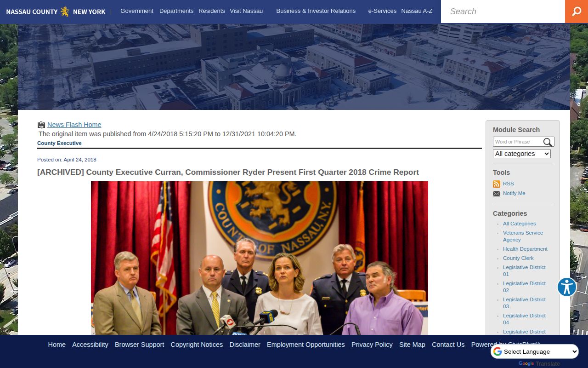Open the RSS text link
Viewport: 588px width, 368px height.
509,184
